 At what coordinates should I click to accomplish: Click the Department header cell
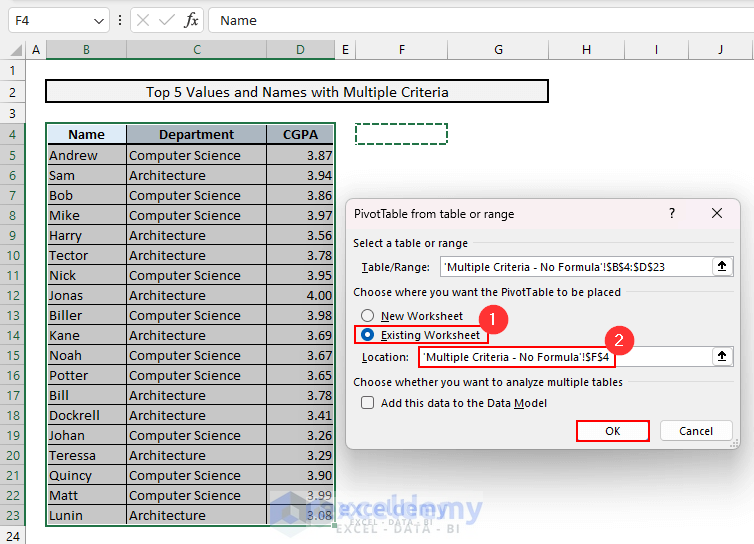[x=197, y=134]
